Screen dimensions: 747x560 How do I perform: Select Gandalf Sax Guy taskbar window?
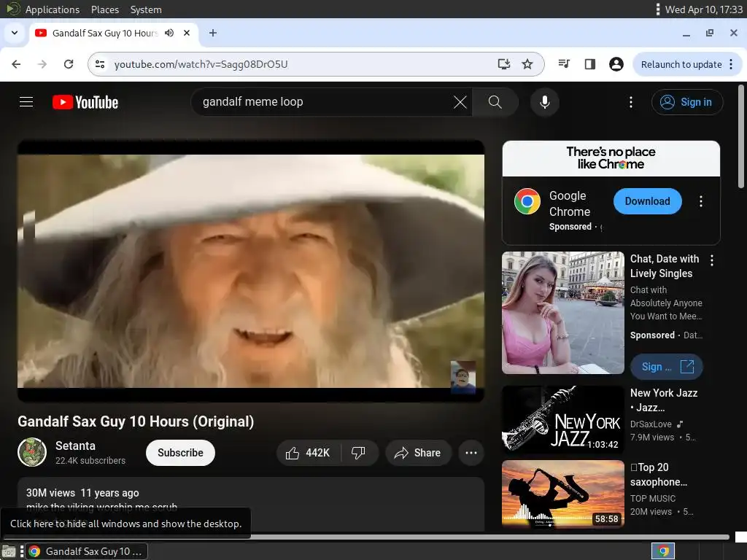86,551
